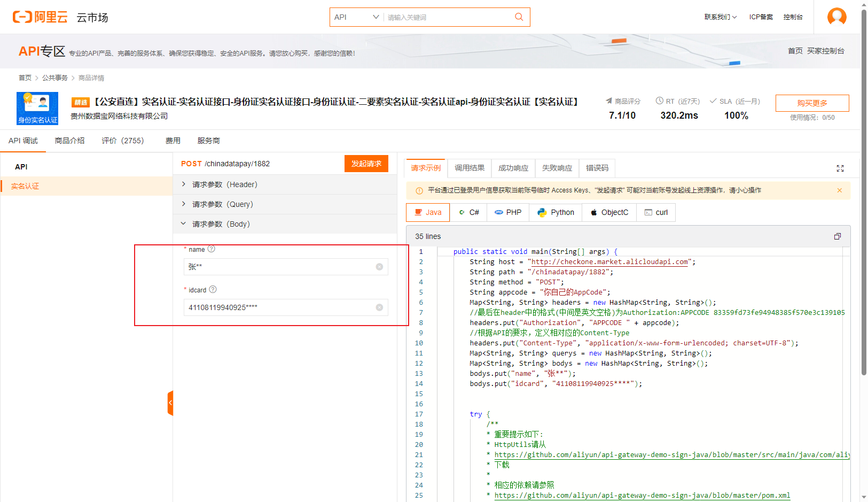
Task: Click the warning info icon in banner
Action: [419, 191]
